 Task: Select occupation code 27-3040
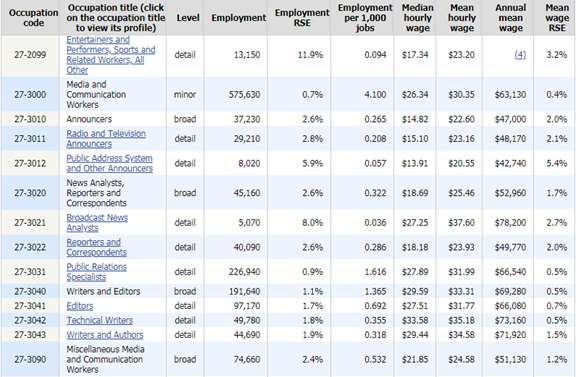coord(30,291)
